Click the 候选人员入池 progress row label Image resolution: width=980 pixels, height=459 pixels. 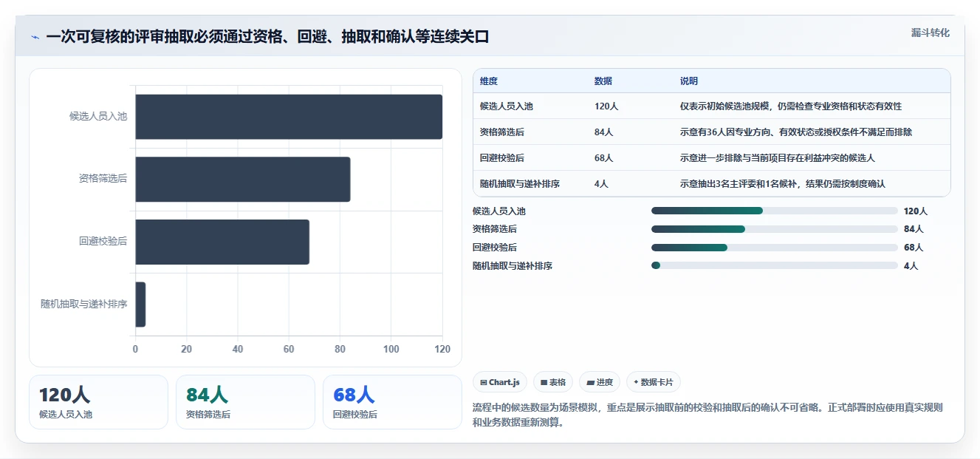[499, 211]
